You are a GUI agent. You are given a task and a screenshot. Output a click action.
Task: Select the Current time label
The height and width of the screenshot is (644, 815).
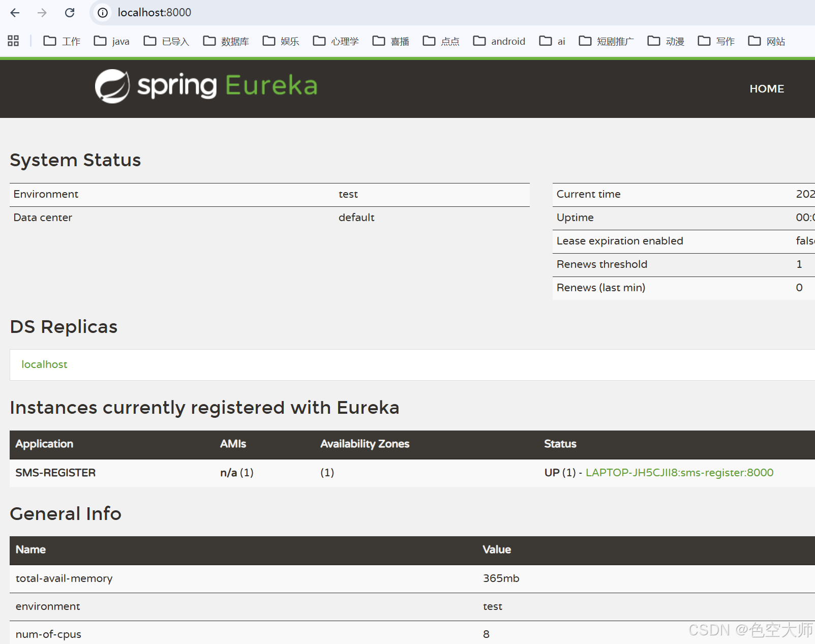588,194
